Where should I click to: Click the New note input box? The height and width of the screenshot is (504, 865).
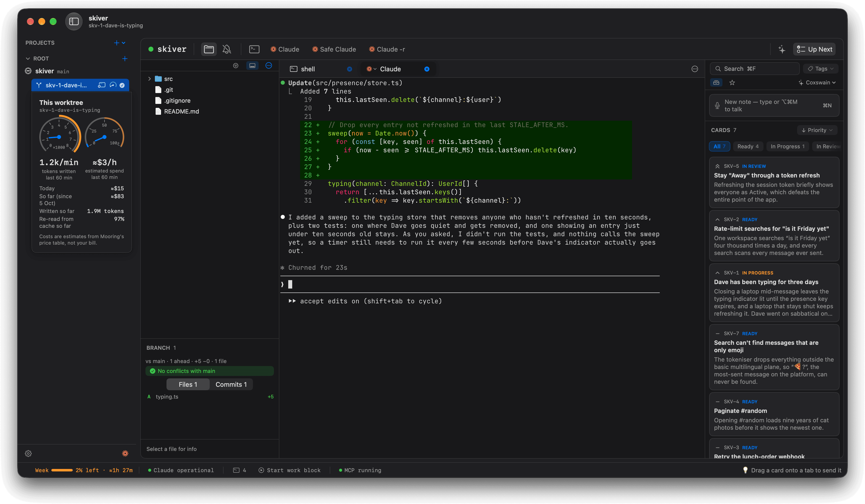tap(774, 106)
